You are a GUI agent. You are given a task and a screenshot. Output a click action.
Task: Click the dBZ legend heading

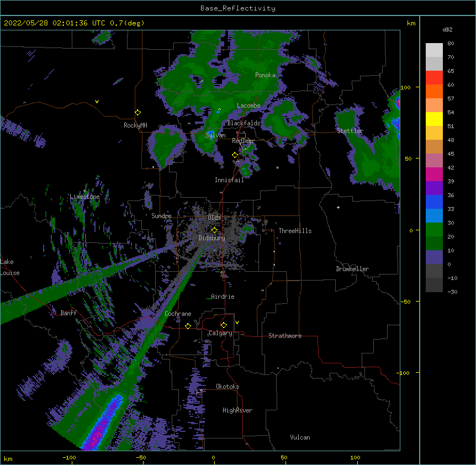click(x=447, y=29)
